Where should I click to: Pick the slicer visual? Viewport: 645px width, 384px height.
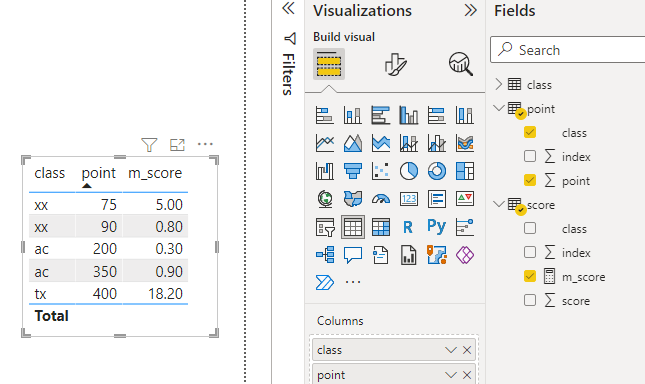coord(325,227)
